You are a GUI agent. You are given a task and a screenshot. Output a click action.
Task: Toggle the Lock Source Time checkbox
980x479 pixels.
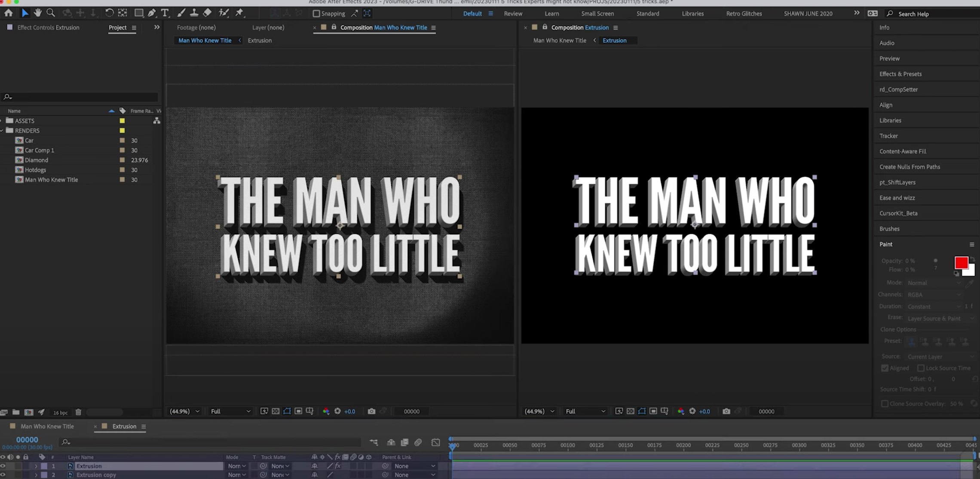[921, 368]
